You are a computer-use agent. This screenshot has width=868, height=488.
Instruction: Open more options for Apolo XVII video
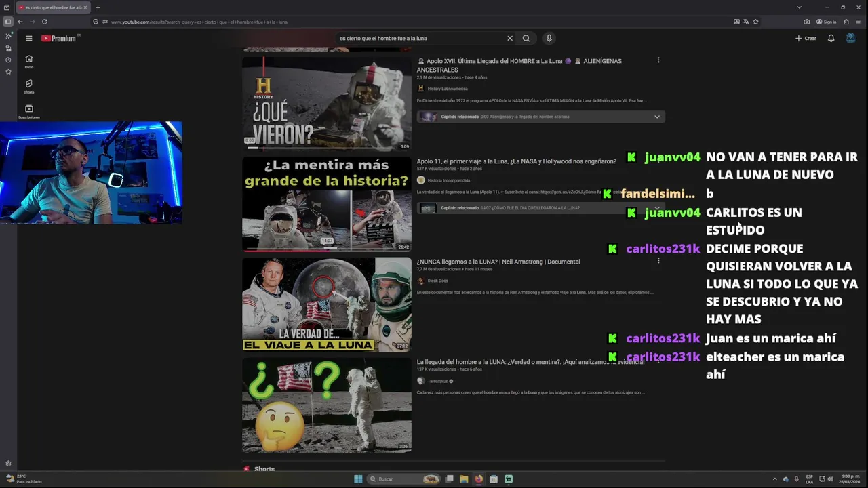pos(658,60)
